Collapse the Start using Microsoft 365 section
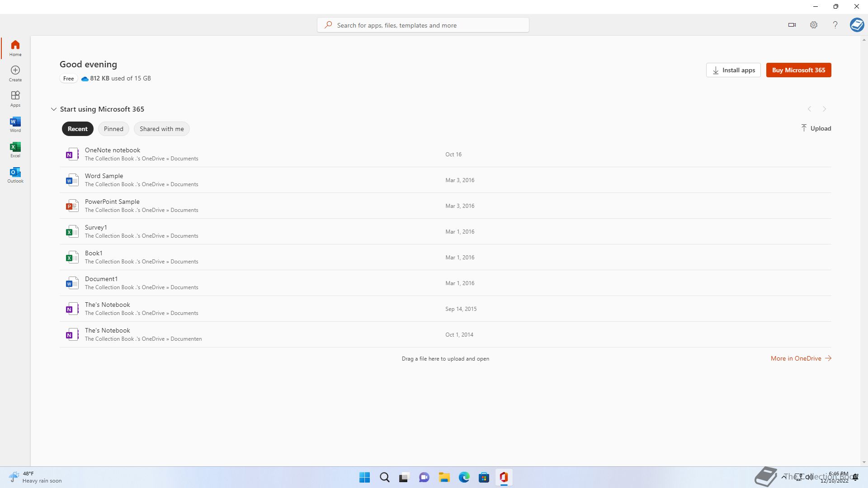868x488 pixels. 53,109
